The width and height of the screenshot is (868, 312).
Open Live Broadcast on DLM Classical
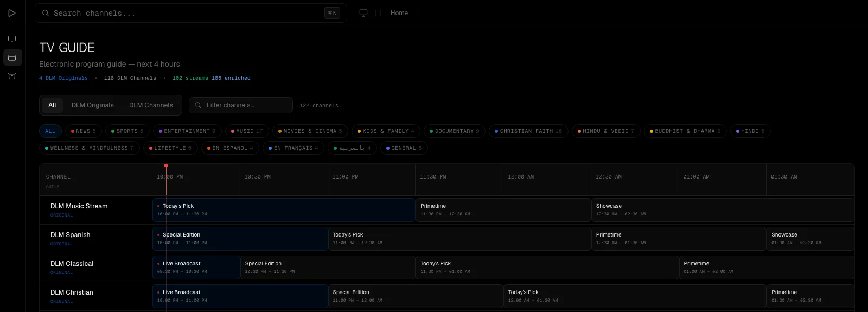[196, 268]
